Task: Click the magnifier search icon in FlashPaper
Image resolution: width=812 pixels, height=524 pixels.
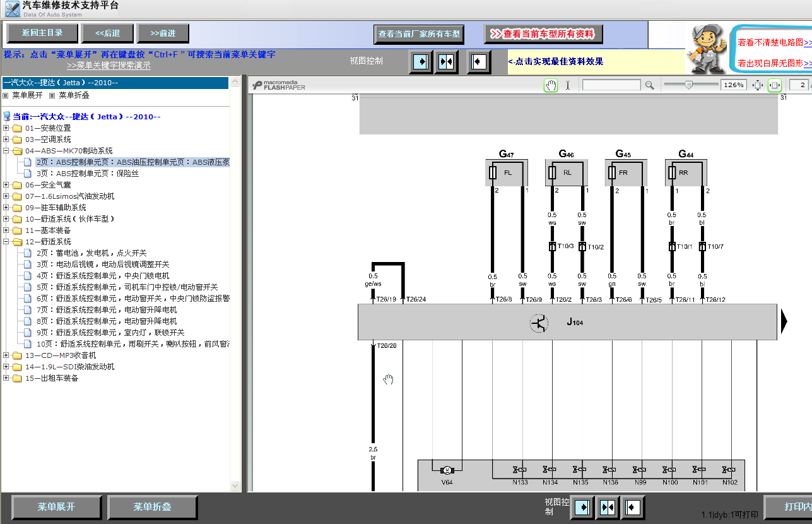Action: 649,85
